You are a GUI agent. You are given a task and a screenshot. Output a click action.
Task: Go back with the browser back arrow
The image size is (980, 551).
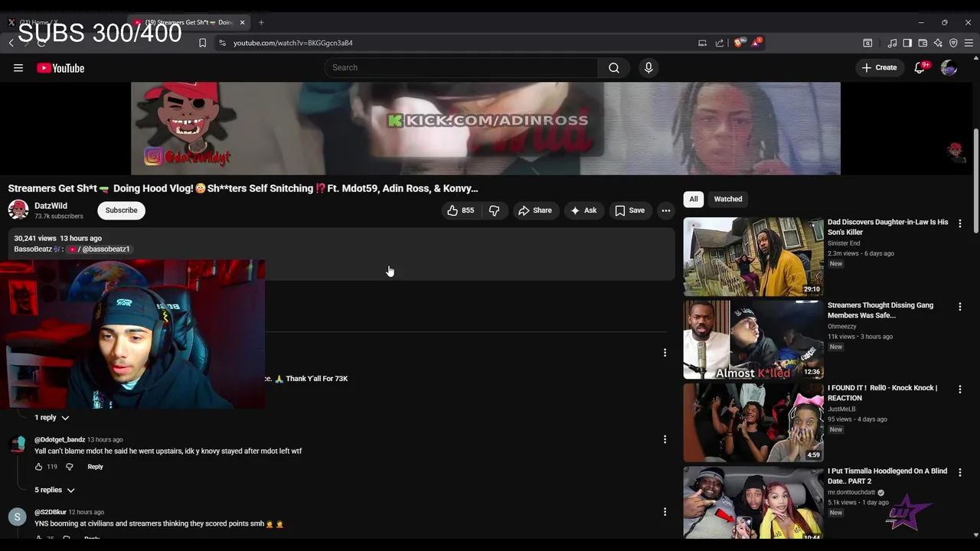(11, 43)
